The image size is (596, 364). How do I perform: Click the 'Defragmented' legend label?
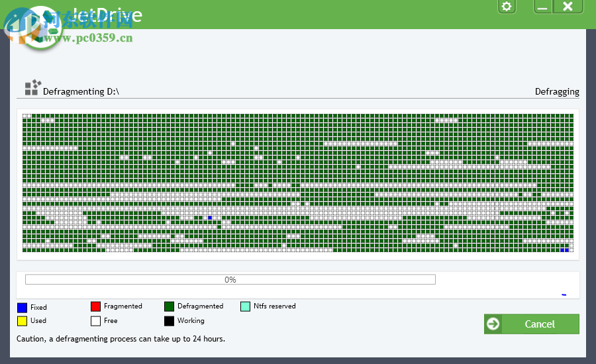click(x=200, y=306)
